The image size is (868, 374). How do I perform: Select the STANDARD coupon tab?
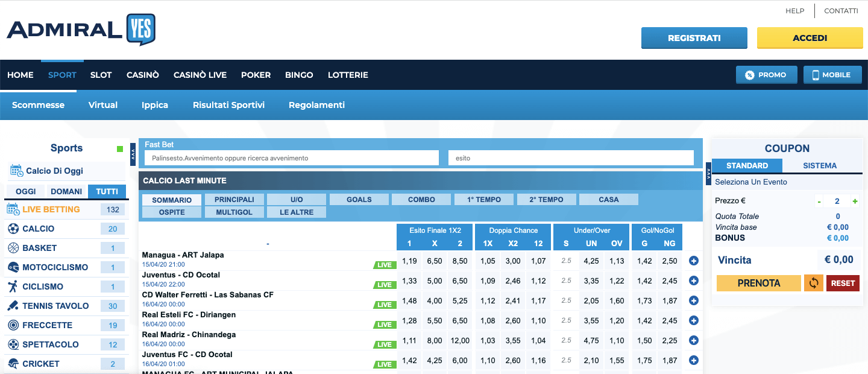747,165
